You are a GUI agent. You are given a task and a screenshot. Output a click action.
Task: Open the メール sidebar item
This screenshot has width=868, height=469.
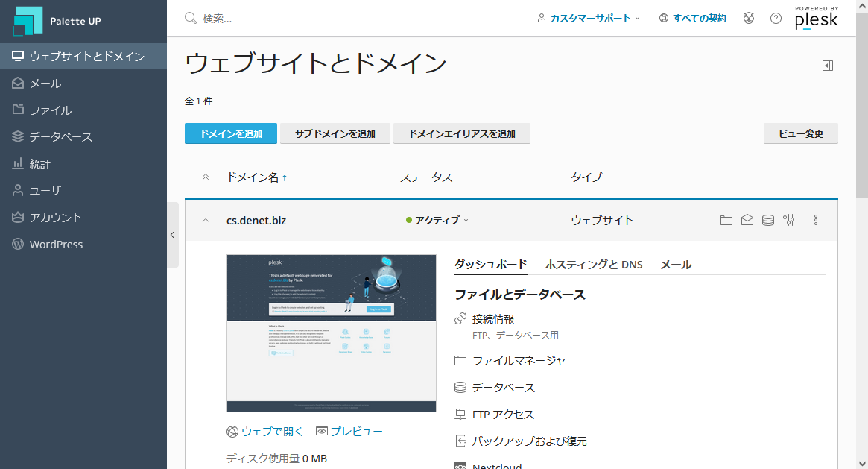(x=83, y=83)
